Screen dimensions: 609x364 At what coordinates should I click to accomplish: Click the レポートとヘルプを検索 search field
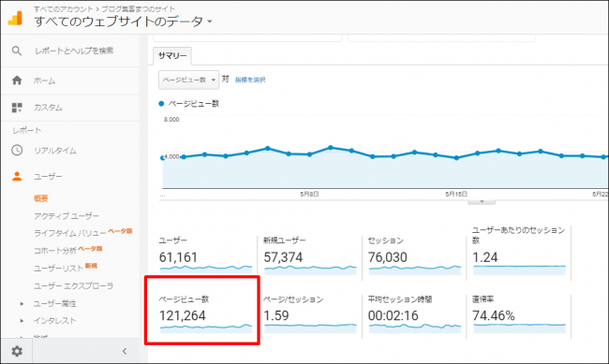[74, 51]
